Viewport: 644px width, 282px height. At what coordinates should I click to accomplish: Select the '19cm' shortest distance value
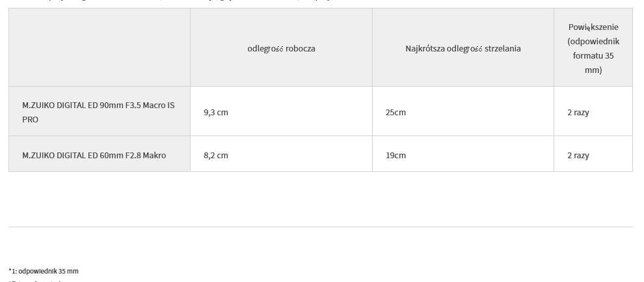pos(396,156)
